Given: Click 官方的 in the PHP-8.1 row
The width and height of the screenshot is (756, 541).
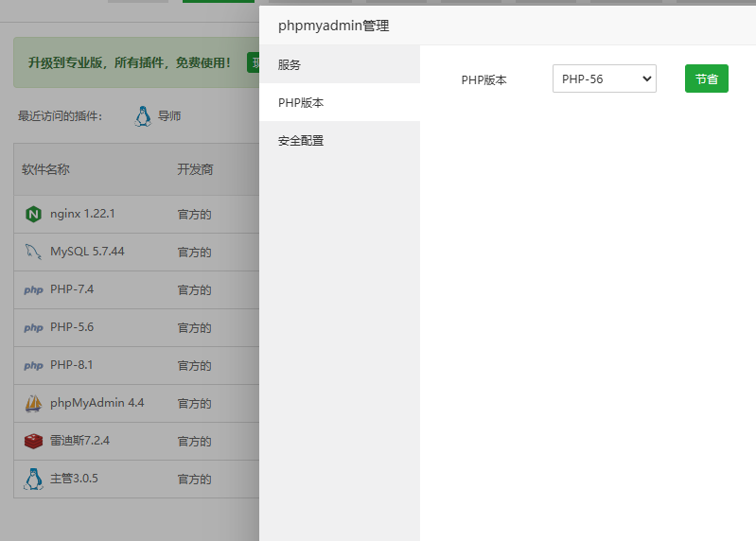Looking at the screenshot, I should 194,366.
